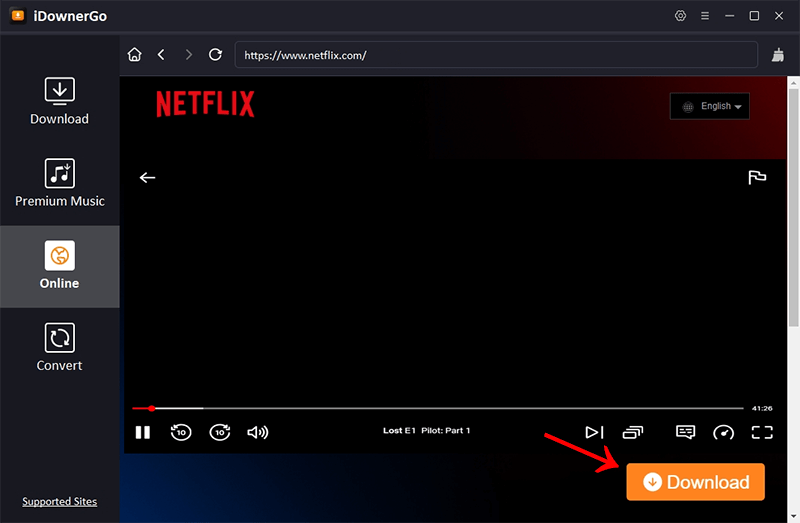
Task: Open the hamburger menu in title bar
Action: click(x=705, y=16)
